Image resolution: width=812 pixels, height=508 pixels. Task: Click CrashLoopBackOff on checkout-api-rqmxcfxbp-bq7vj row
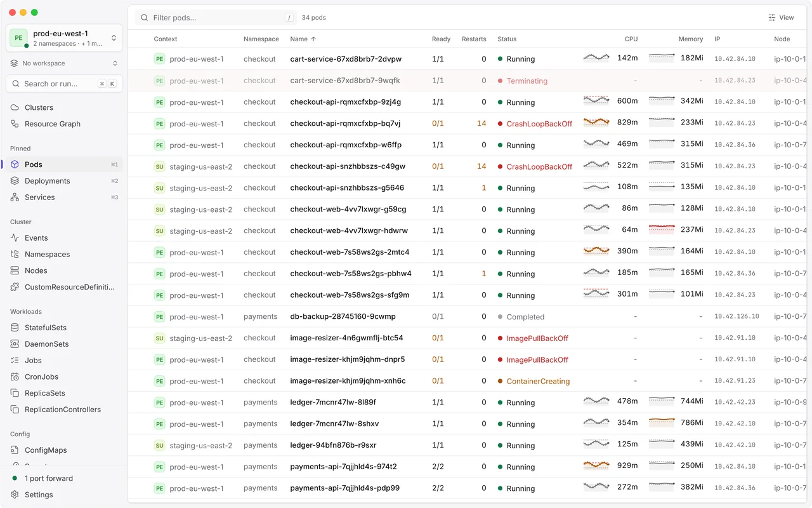coord(539,124)
